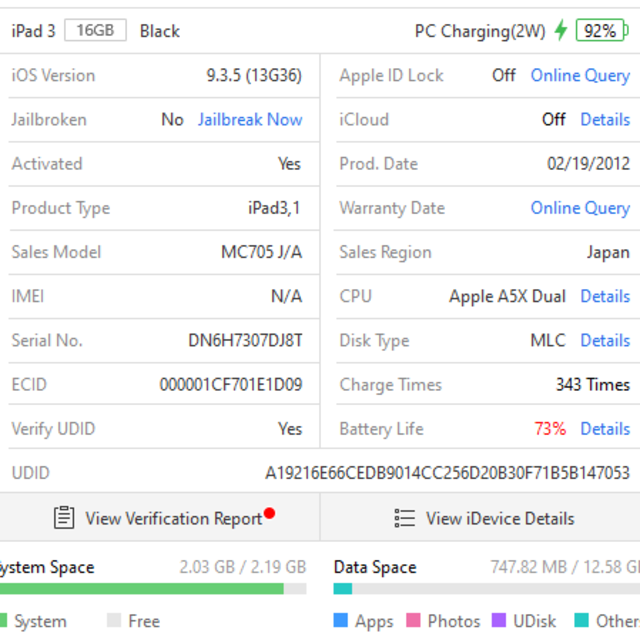Click the Black color label

coord(160,31)
